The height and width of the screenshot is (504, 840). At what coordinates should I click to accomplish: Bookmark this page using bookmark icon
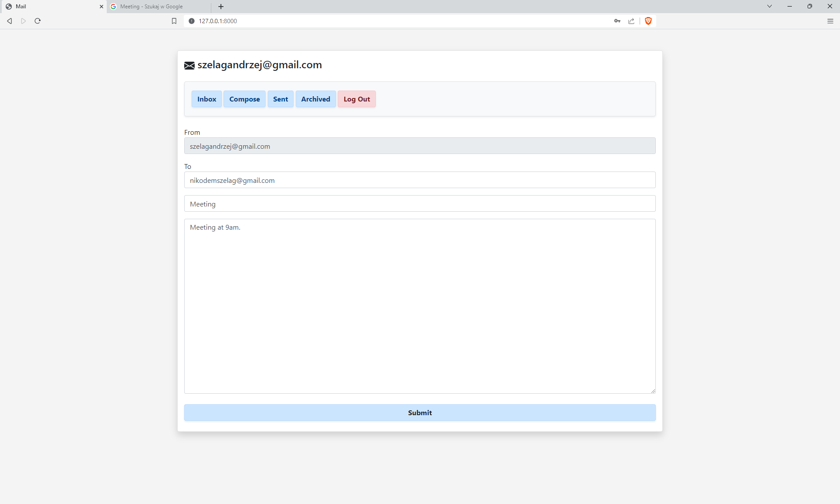click(174, 21)
